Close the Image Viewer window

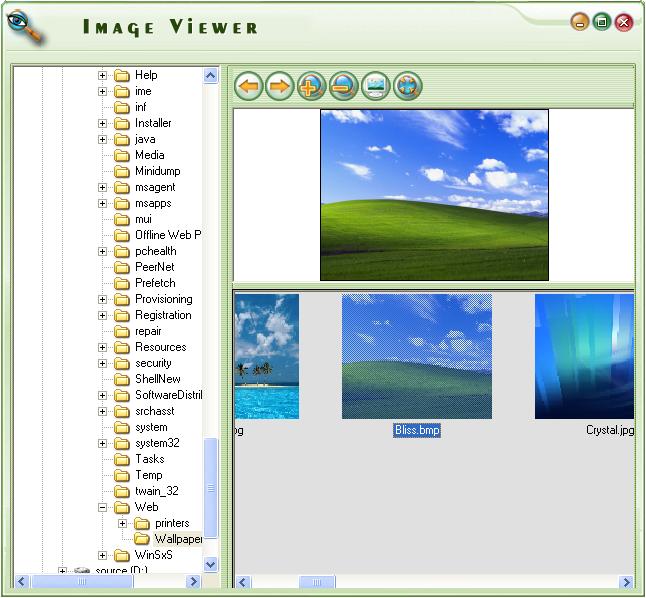click(x=624, y=22)
